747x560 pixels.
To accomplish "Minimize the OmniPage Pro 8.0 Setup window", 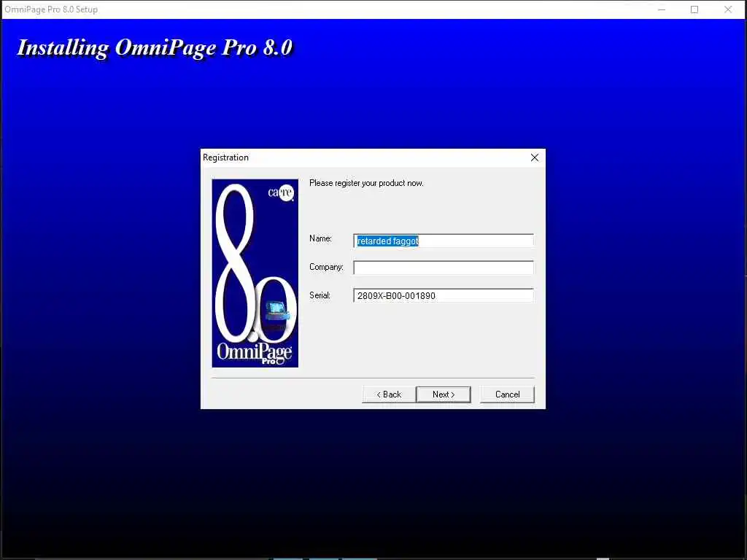I will 662,9.
